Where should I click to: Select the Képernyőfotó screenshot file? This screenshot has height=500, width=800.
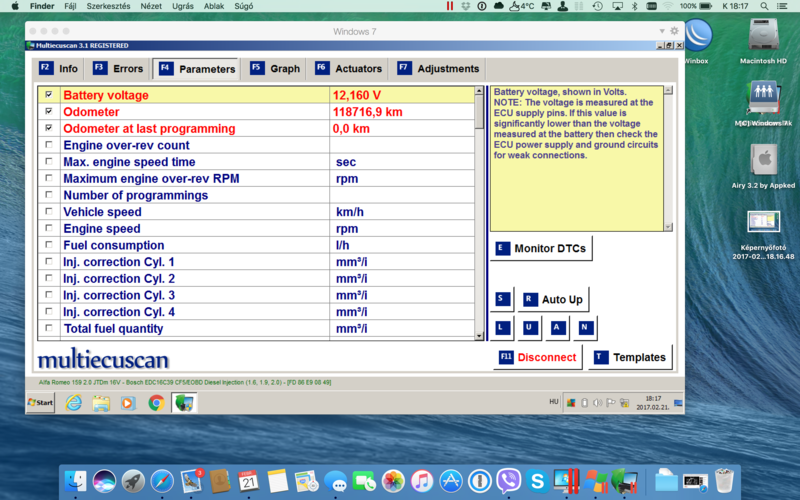coord(763,235)
